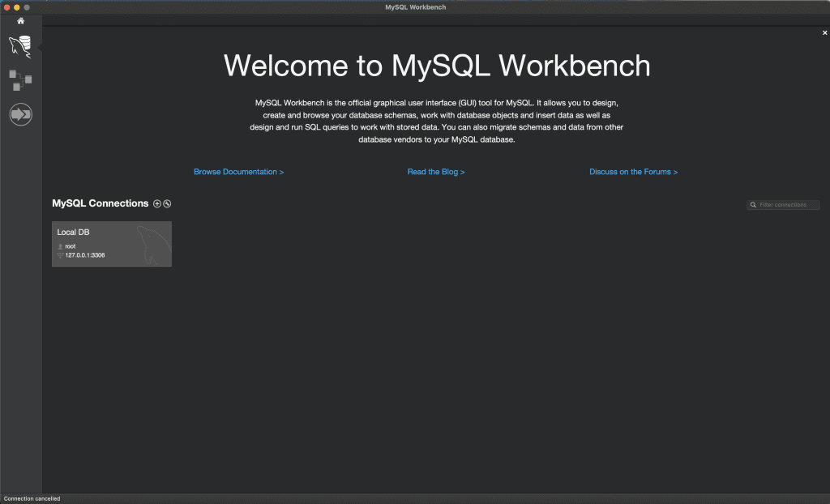This screenshot has height=504, width=830.
Task: Close the MySQL Workbench window
Action: [x=6, y=7]
